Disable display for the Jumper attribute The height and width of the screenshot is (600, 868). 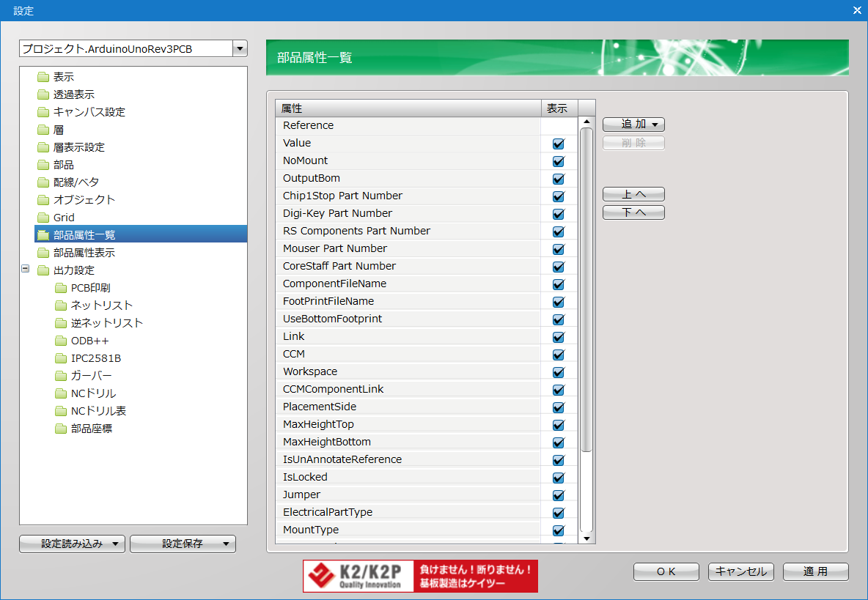pos(559,495)
